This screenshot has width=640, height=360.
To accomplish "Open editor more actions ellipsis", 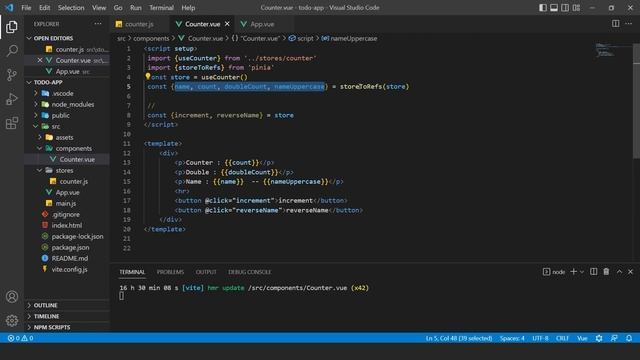I will (629, 24).
